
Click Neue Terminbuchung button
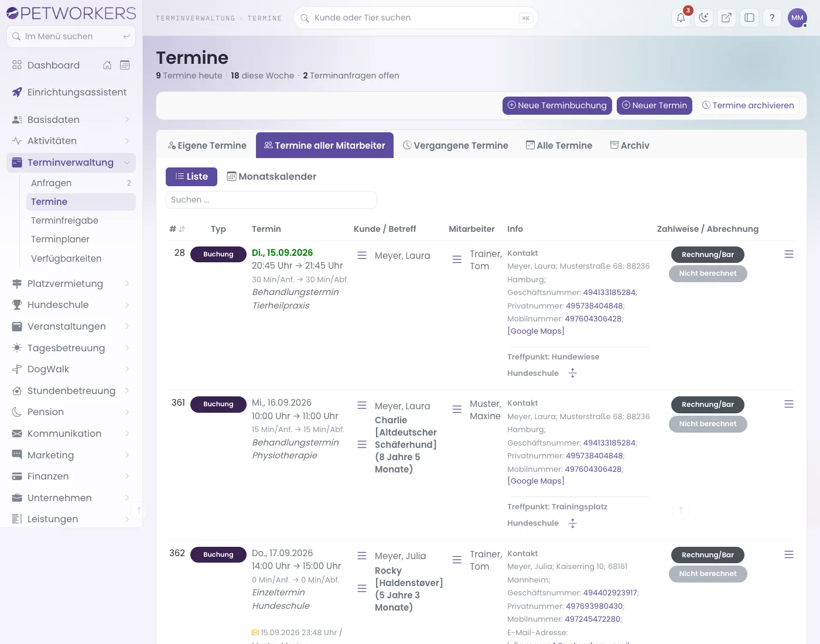pyautogui.click(x=557, y=105)
